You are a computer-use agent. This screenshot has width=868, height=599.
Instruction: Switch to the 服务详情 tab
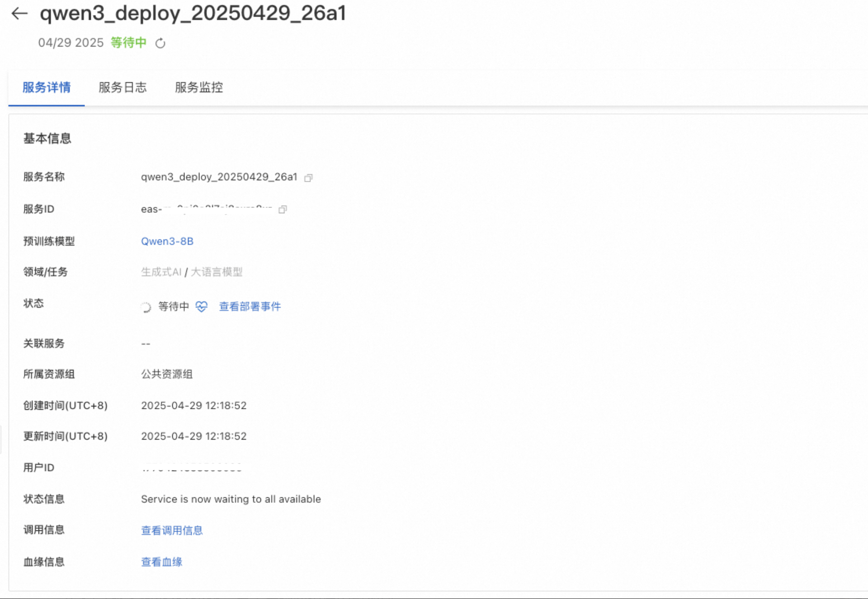(47, 87)
